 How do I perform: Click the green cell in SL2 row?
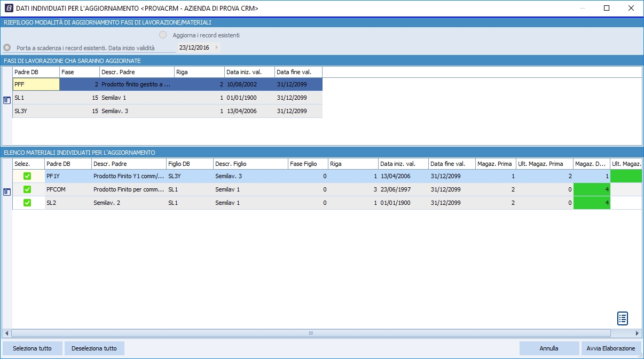point(592,203)
